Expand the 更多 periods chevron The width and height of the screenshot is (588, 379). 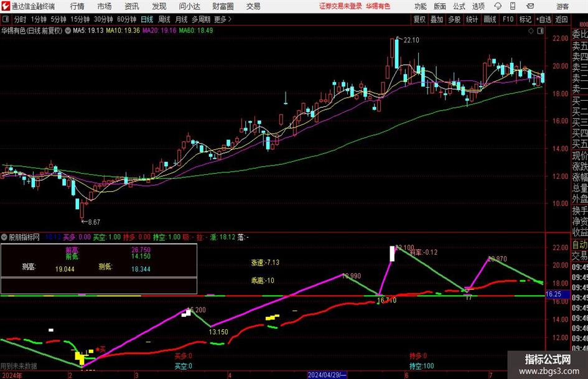[x=230, y=19]
